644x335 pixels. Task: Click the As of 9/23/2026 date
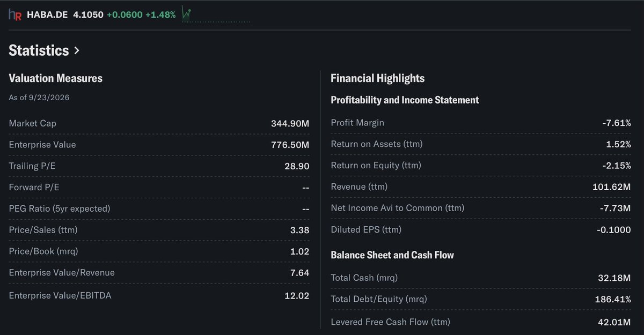39,98
